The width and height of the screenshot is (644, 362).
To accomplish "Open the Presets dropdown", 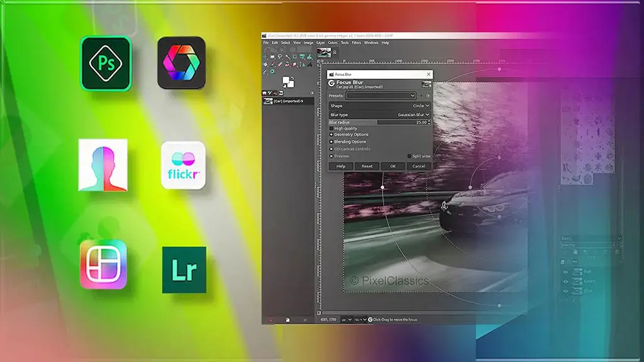I will 380,96.
